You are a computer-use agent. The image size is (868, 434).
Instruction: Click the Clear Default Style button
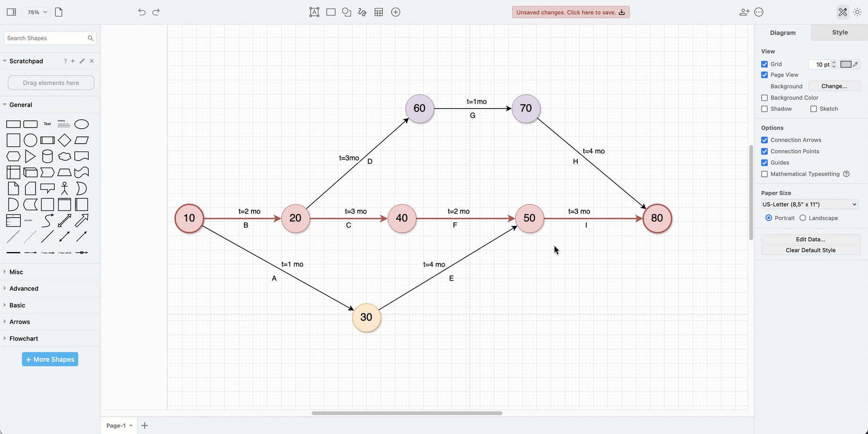click(810, 250)
